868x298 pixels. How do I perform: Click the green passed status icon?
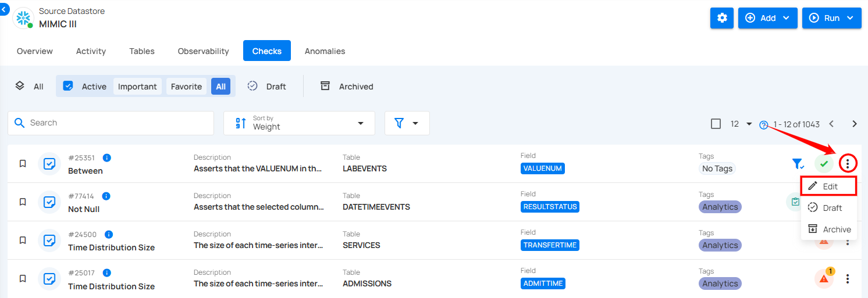pyautogui.click(x=824, y=164)
